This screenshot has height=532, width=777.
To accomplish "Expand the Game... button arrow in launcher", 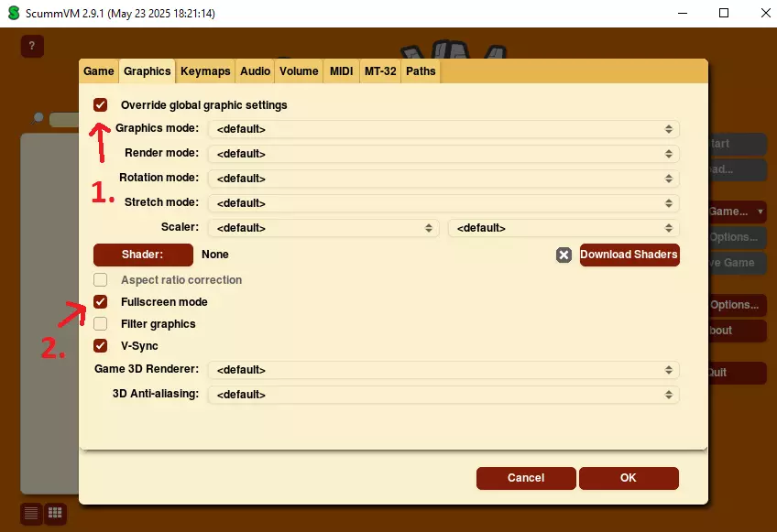I will (x=761, y=212).
